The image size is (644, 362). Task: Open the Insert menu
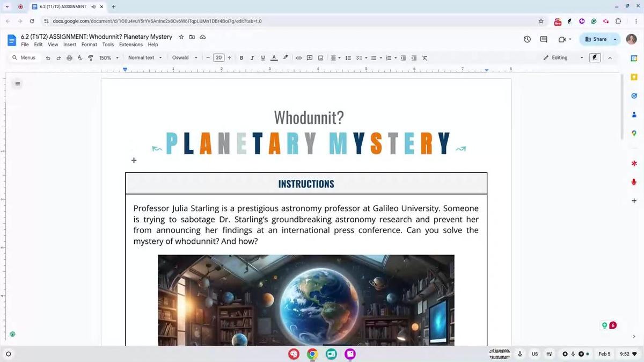tap(69, 45)
